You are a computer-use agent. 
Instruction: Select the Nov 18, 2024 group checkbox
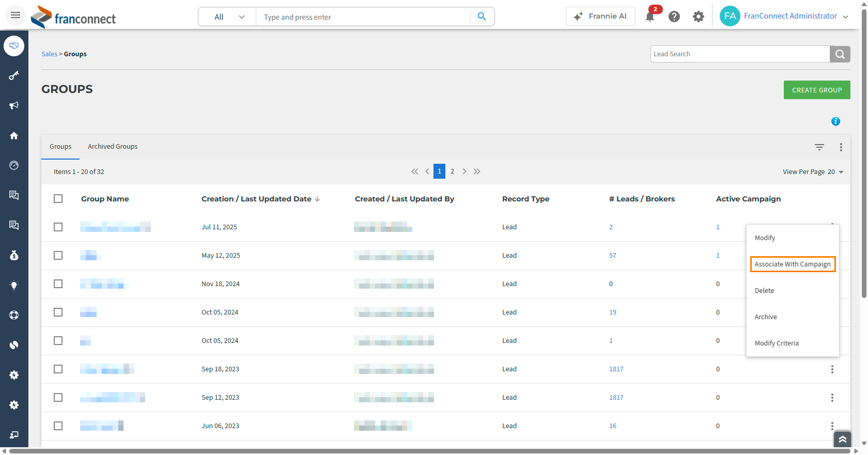(58, 284)
